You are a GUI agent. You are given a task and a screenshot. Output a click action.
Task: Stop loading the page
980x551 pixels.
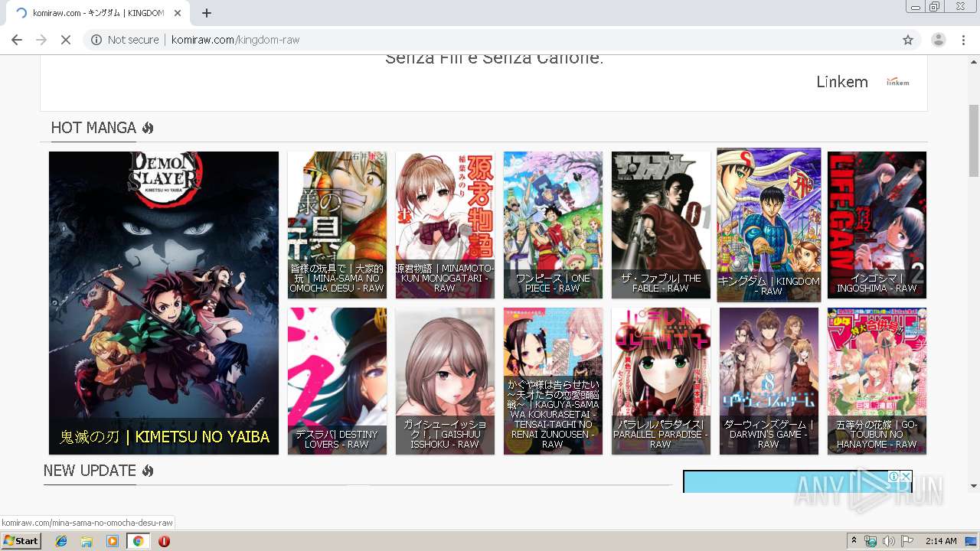click(66, 40)
